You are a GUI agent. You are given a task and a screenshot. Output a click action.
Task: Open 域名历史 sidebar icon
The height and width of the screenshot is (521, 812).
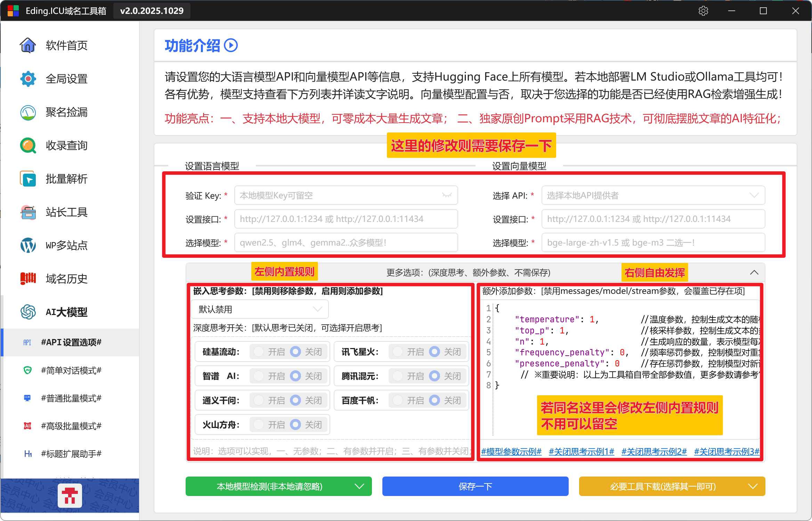[x=28, y=279]
